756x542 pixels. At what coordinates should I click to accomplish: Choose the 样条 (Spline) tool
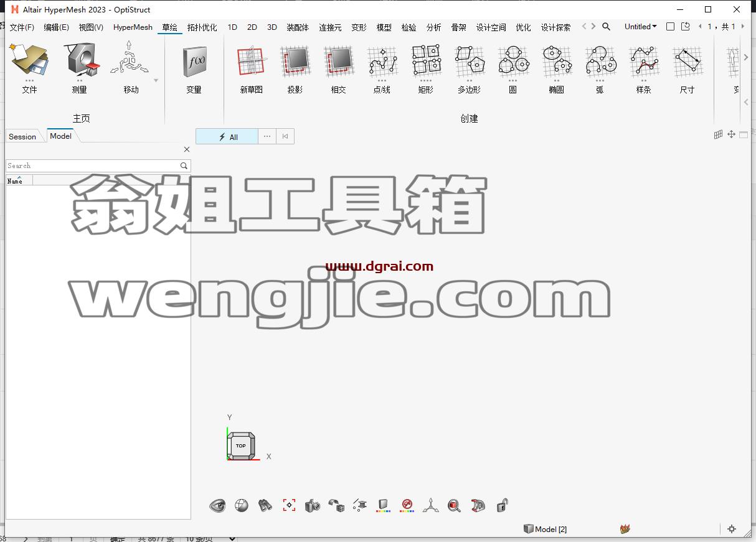644,60
